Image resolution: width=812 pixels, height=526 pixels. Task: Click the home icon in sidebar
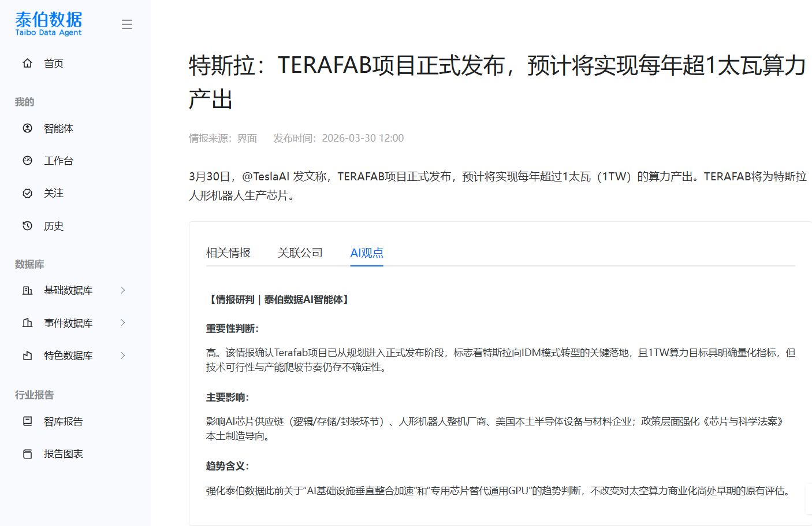(x=27, y=63)
